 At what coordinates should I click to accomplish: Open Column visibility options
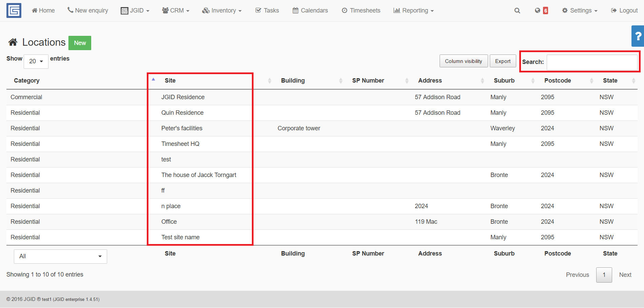464,61
